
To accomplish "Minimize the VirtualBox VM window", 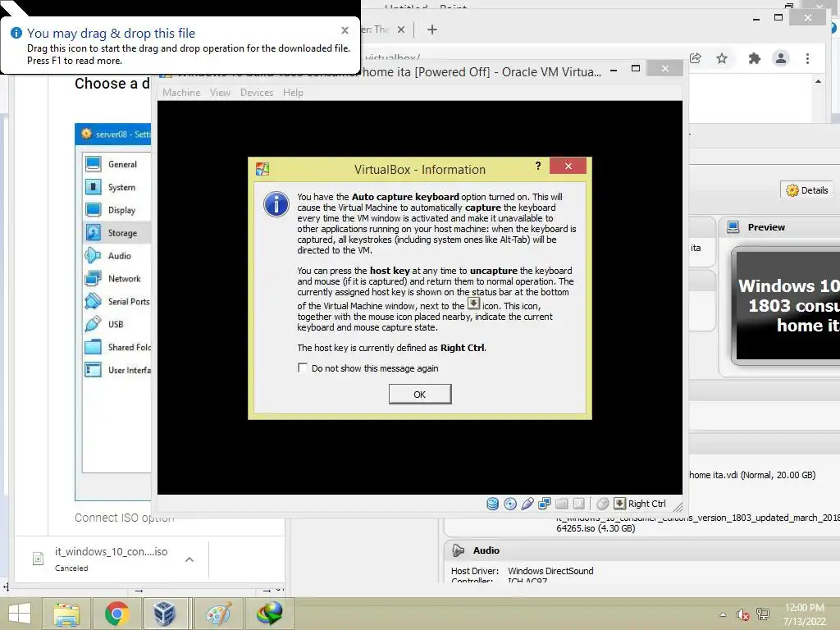I will (x=614, y=70).
